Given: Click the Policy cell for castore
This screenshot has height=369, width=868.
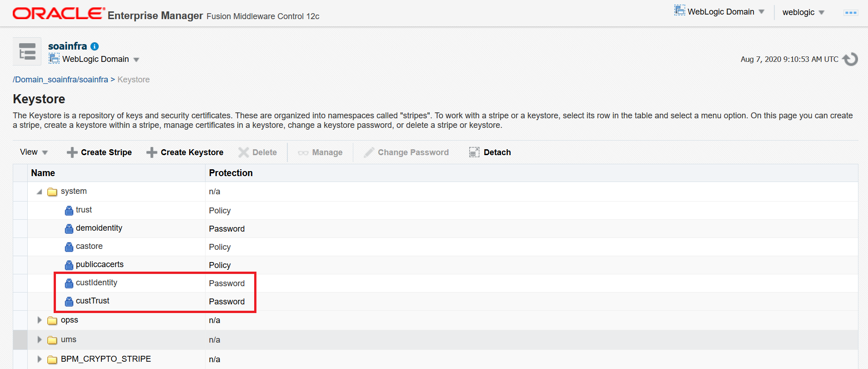Looking at the screenshot, I should 220,247.
